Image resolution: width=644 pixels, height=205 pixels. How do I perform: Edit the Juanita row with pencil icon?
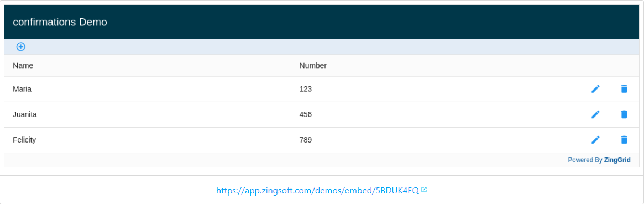tap(595, 114)
